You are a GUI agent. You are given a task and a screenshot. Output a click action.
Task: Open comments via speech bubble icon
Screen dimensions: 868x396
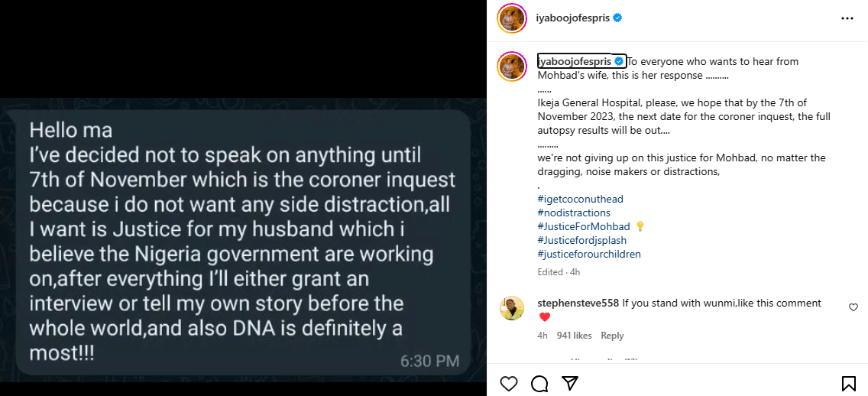[539, 383]
